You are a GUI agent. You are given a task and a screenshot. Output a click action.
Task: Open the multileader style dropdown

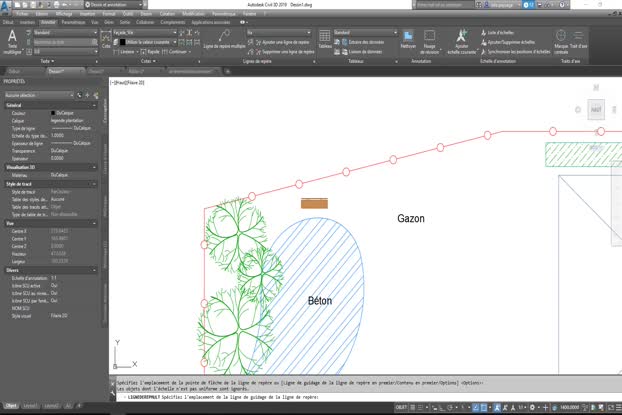tap(279, 33)
